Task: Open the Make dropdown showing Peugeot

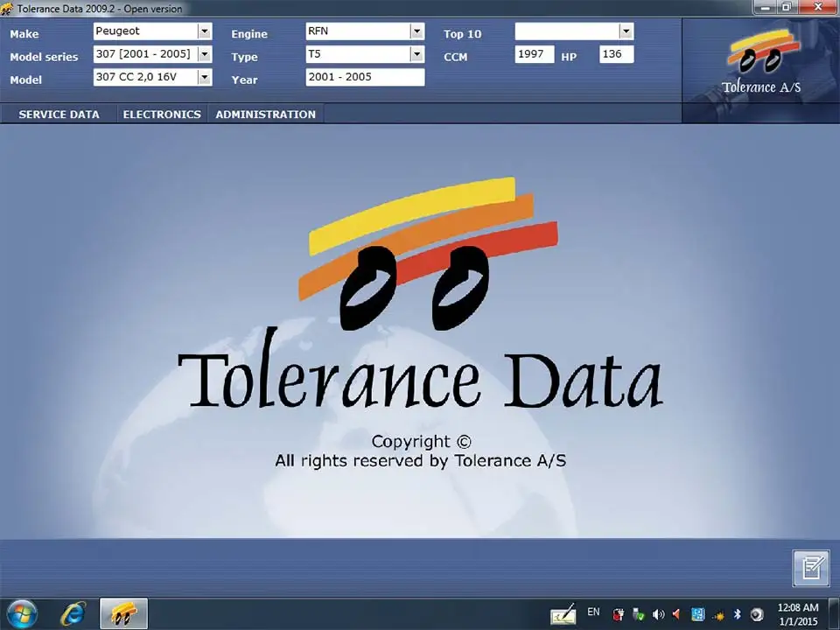Action: [x=204, y=31]
